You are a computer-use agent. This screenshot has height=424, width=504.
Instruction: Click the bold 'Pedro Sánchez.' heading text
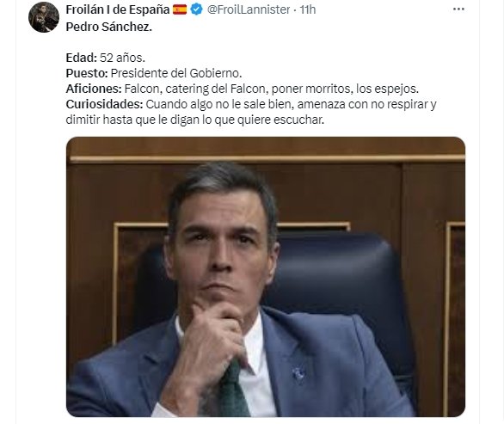pyautogui.click(x=108, y=27)
